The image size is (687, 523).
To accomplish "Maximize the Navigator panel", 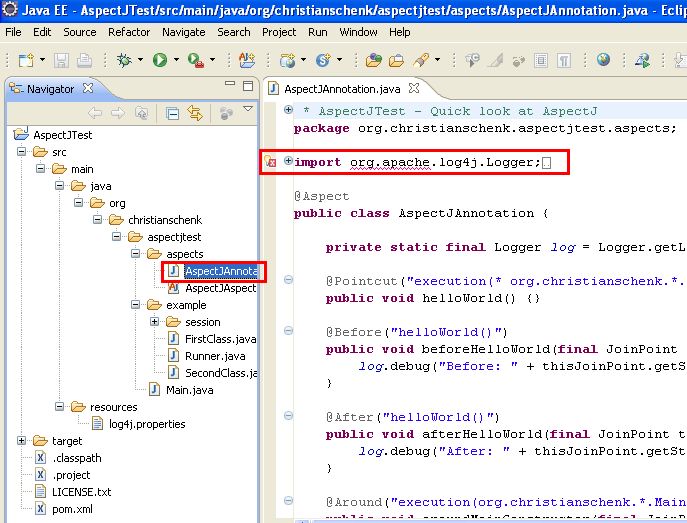I will (248, 85).
